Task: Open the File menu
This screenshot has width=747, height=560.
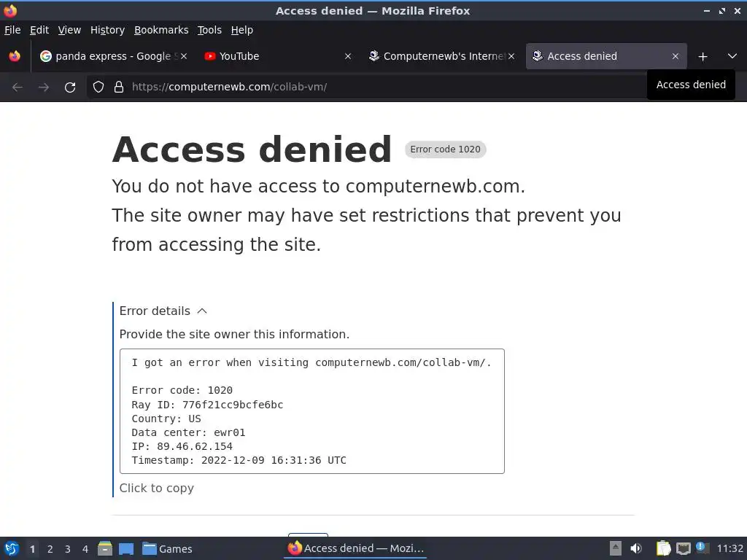Action: click(12, 30)
